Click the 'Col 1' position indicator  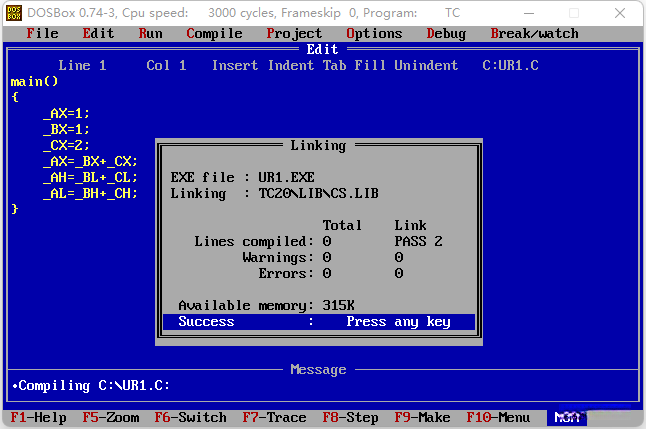tap(166, 66)
